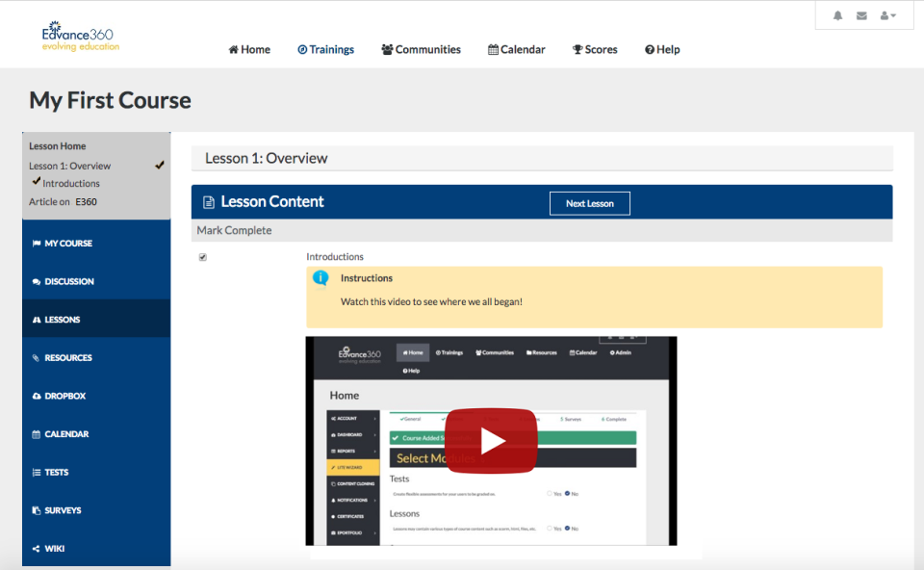The image size is (924, 570).
Task: Play the Introductions video
Action: (491, 441)
